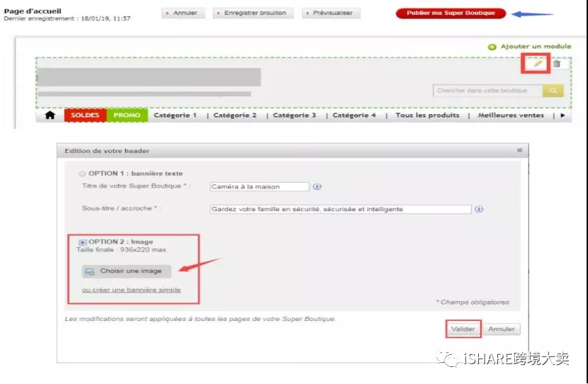
Task: Click the Page d'accueil title text
Action: click(x=33, y=11)
